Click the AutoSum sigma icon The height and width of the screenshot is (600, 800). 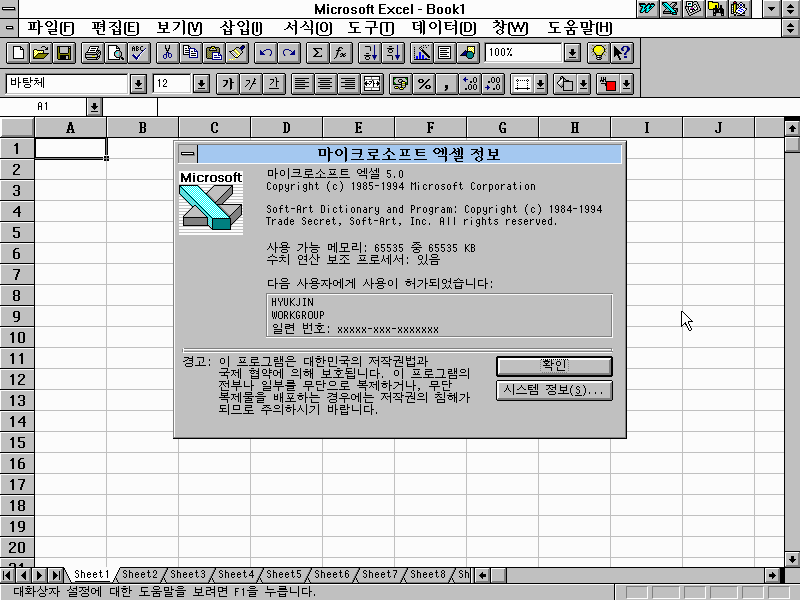coord(317,53)
